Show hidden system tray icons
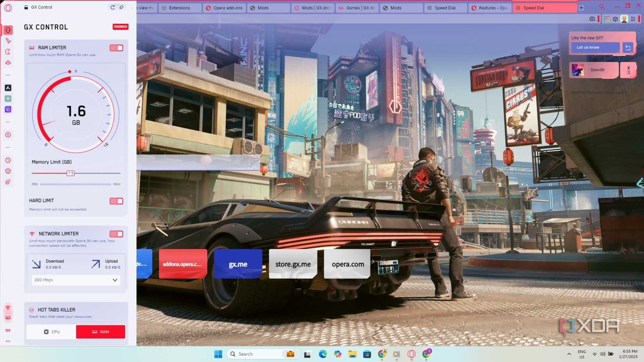Screen dimensions: 644x362 click(569, 354)
